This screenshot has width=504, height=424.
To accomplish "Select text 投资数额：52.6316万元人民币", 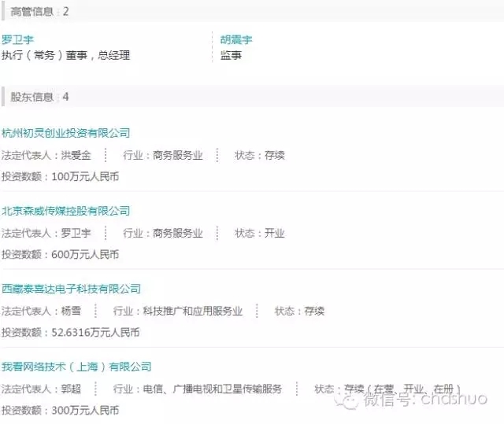I will click(x=71, y=333).
